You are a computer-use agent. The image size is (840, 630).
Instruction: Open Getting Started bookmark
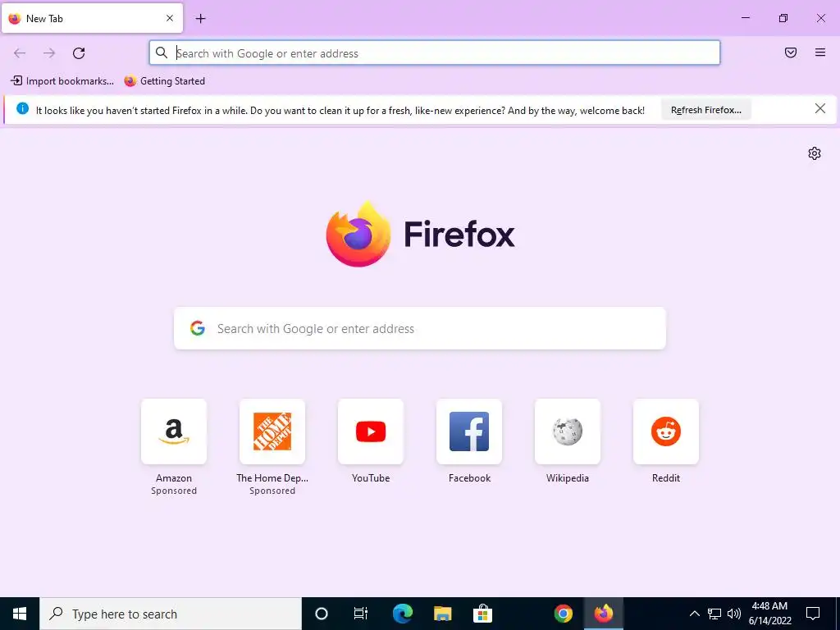click(x=165, y=81)
